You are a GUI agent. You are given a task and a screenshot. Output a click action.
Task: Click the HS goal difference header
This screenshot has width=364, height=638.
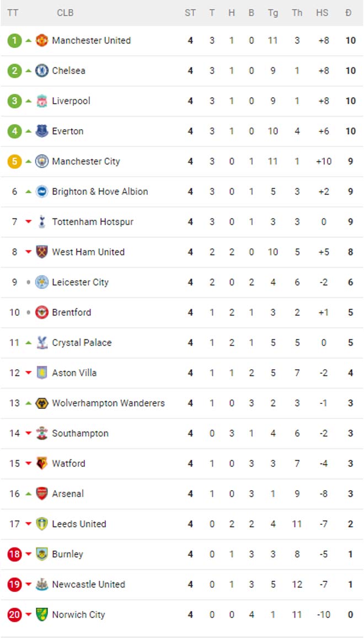322,13
